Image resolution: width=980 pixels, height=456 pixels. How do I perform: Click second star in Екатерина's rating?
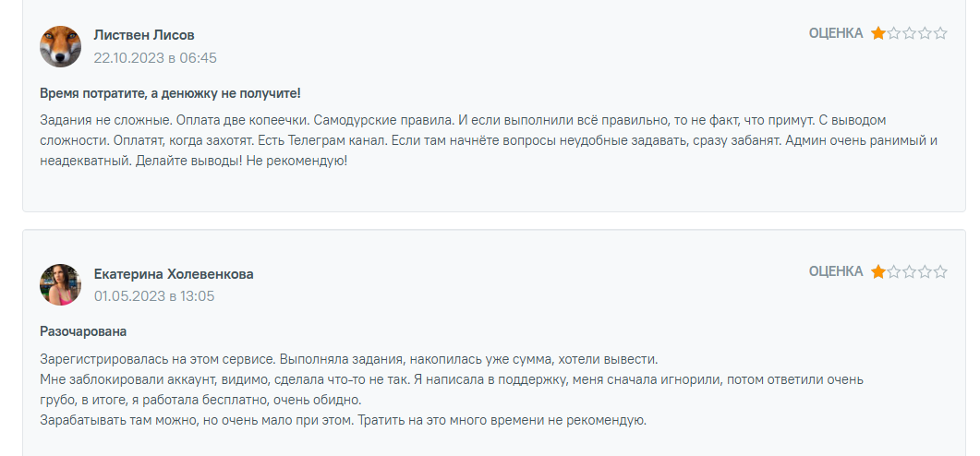[x=894, y=271]
